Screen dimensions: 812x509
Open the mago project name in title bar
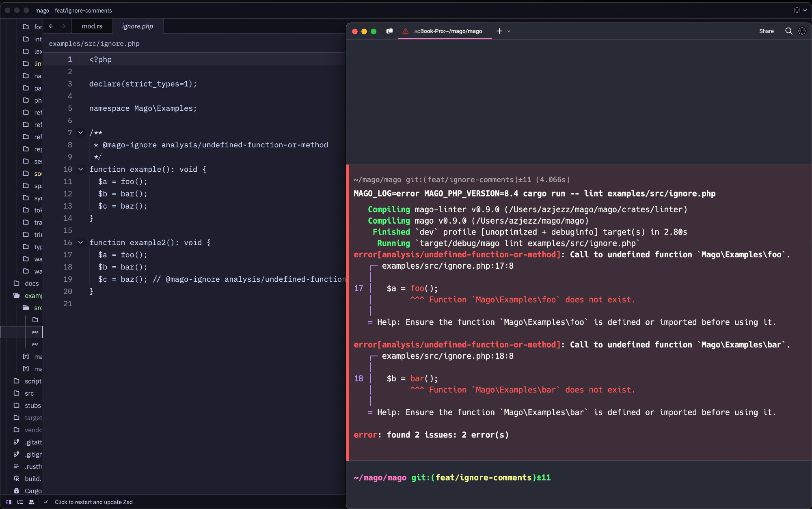pos(42,11)
